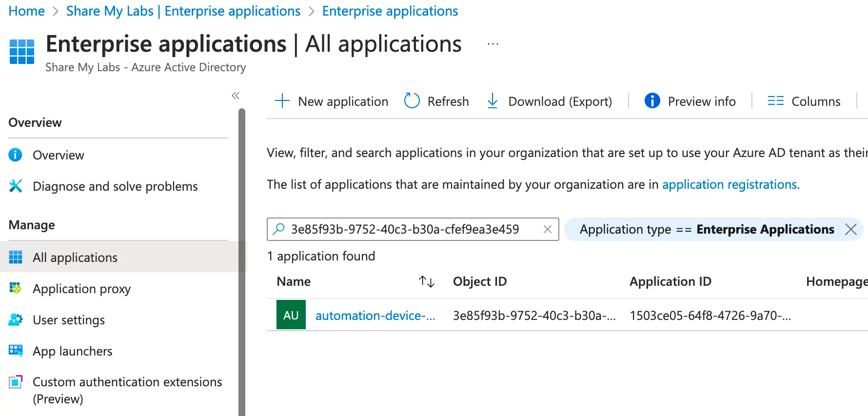Open the automation-device application link
This screenshot has width=868, height=416.
[x=375, y=316]
